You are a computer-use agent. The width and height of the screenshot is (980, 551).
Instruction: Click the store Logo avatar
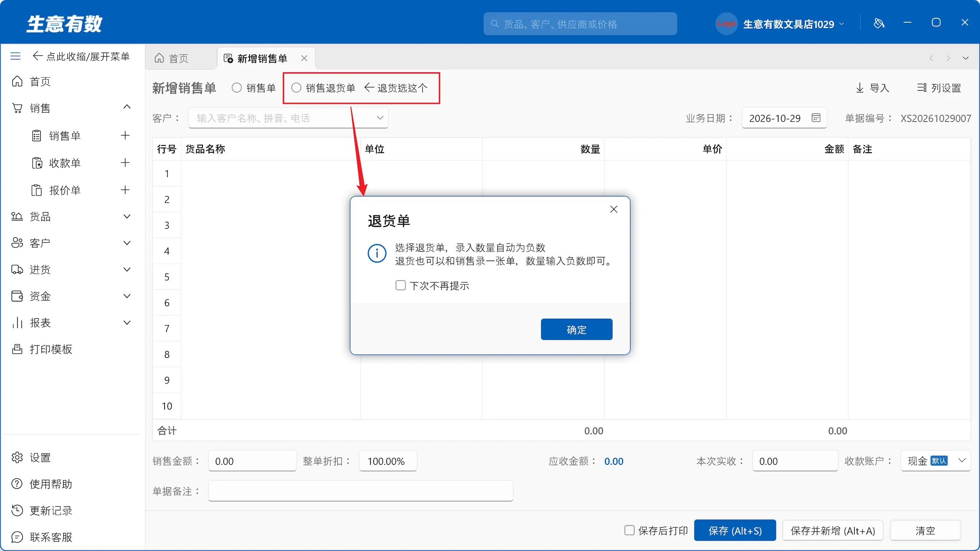tap(726, 24)
